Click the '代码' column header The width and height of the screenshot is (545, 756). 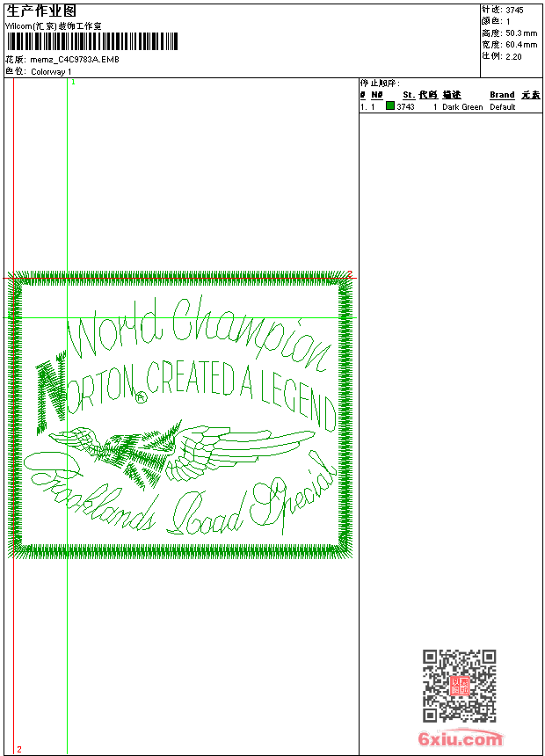pyautogui.click(x=428, y=95)
